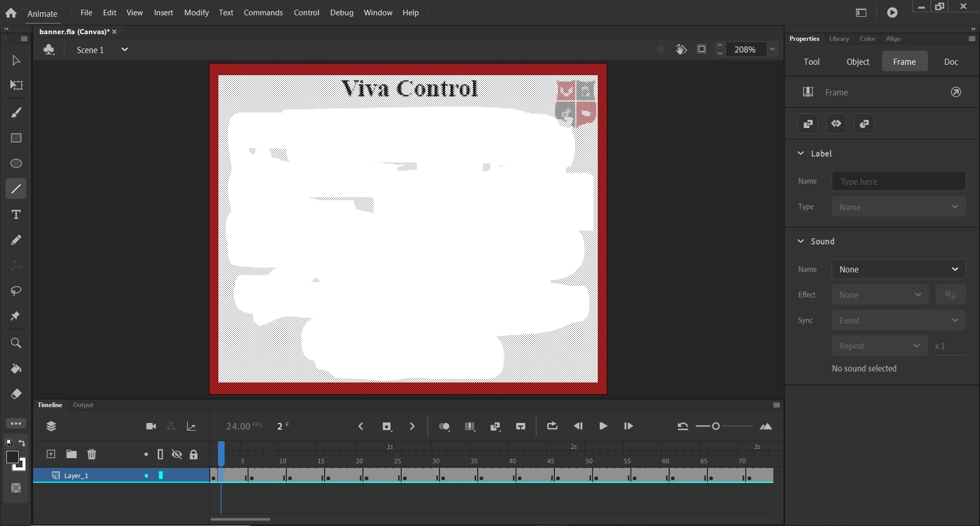The image size is (980, 526).
Task: Select the Text tool
Action: tap(16, 214)
